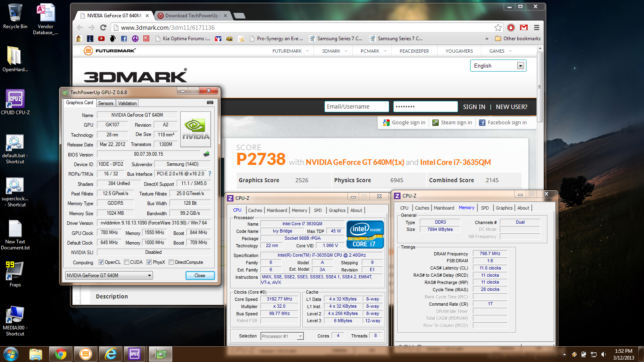The height and width of the screenshot is (362, 644).
Task: Open Graphics tab in right CPU-Z
Action: 504,208
